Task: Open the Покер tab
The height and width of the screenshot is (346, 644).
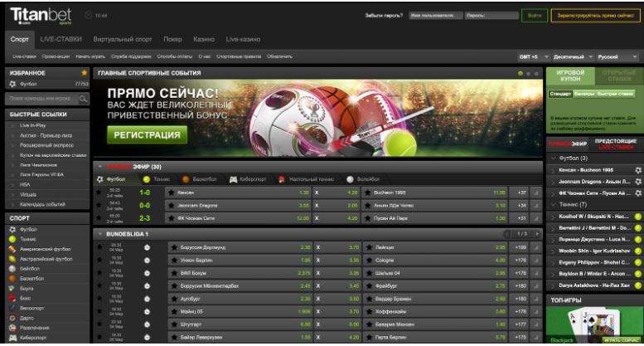Action: 172,38
